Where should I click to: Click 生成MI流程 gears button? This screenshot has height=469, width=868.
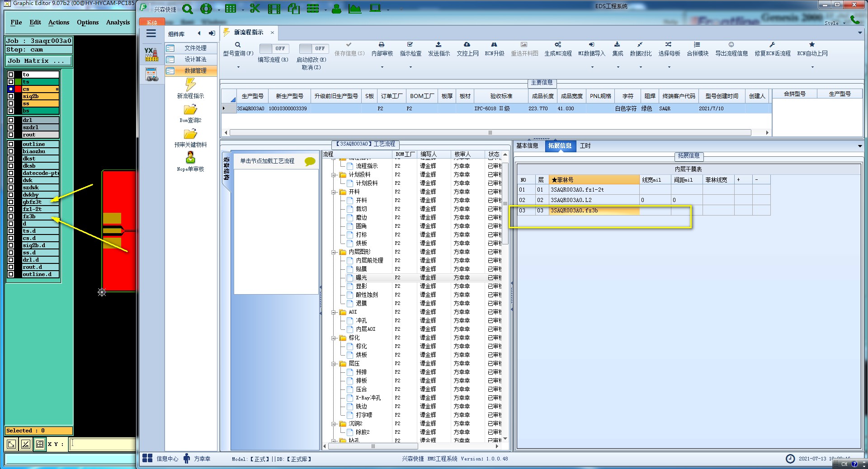[x=558, y=49]
